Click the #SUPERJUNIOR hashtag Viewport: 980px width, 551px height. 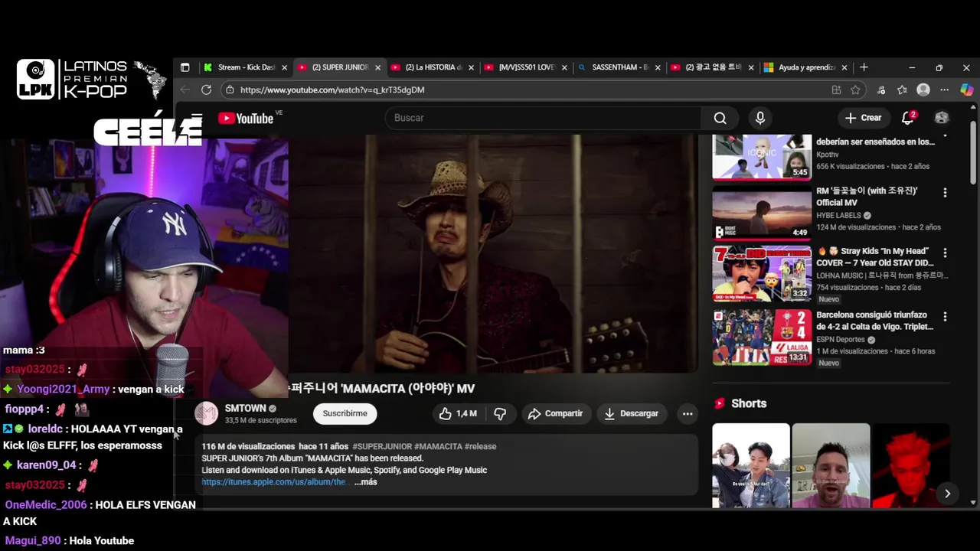tap(382, 446)
